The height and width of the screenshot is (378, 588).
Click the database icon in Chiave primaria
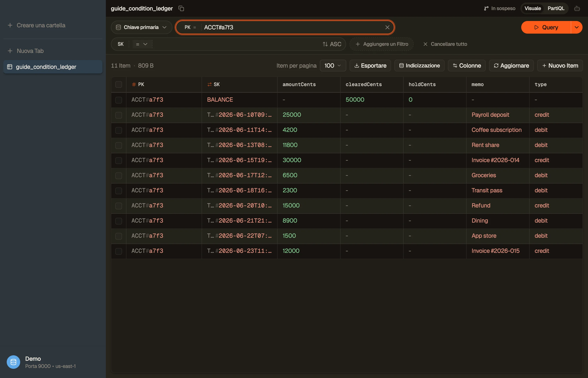tap(118, 27)
